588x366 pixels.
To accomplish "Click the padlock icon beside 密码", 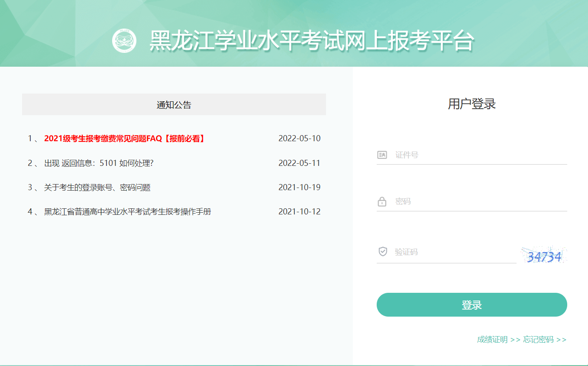I will pos(382,202).
